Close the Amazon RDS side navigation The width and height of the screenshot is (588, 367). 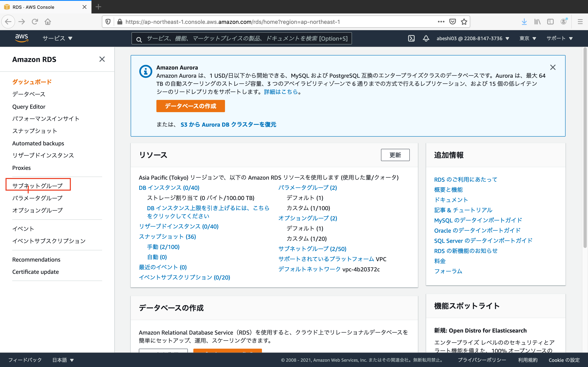coord(102,59)
